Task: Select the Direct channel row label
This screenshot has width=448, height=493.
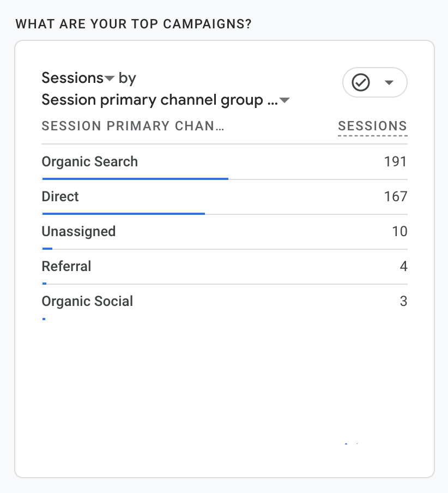Action: (60, 197)
